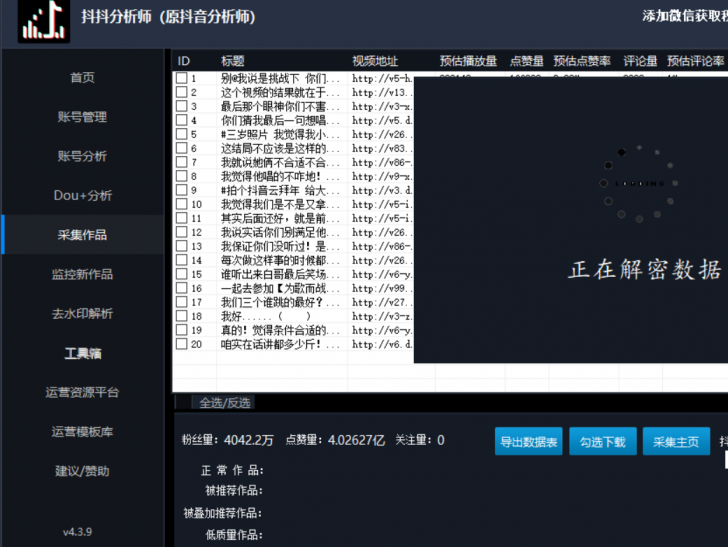Tick the checkbox for row 5
Image resolution: width=728 pixels, height=547 pixels.
click(x=182, y=134)
